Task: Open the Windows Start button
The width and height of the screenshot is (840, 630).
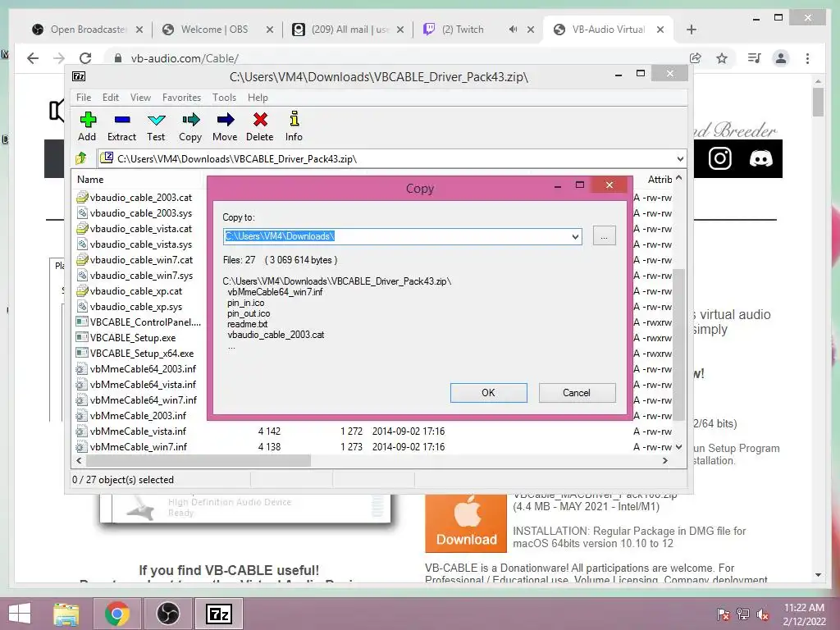Action: (x=20, y=614)
